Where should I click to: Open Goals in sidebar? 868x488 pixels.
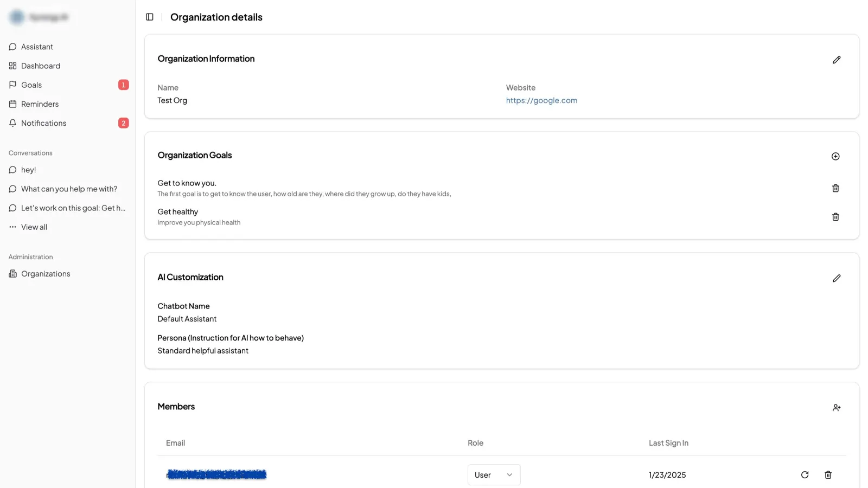coord(68,85)
